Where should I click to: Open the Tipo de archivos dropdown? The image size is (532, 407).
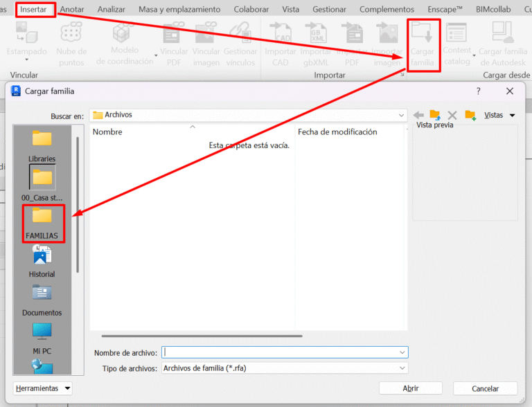pos(402,368)
